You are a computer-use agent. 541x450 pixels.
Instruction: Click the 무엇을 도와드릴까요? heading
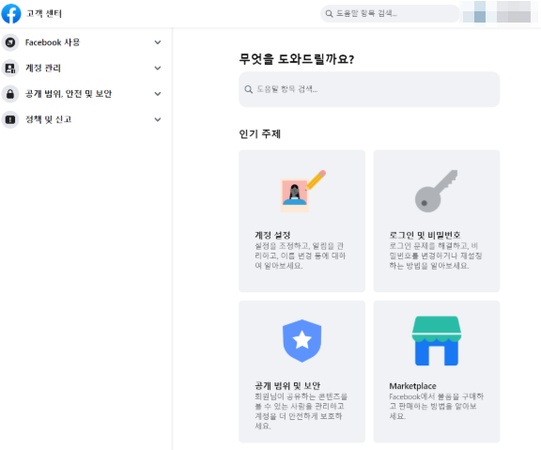tap(297, 59)
